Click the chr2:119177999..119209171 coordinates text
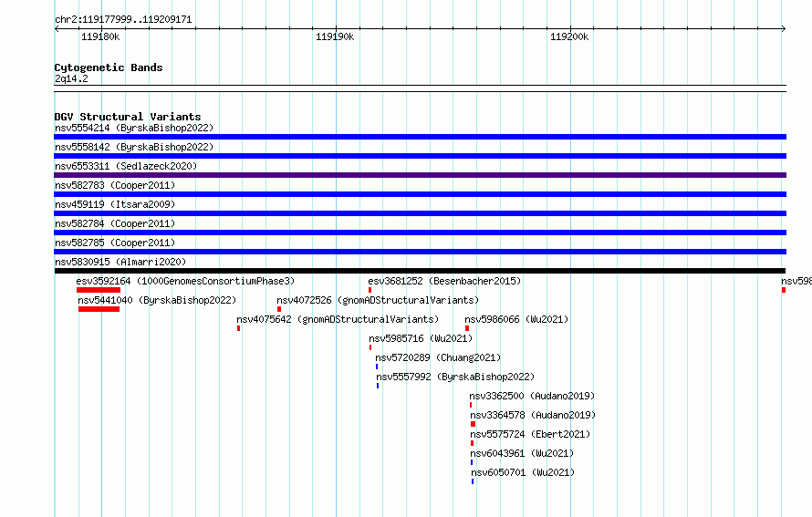The image size is (812, 517). tap(123, 19)
